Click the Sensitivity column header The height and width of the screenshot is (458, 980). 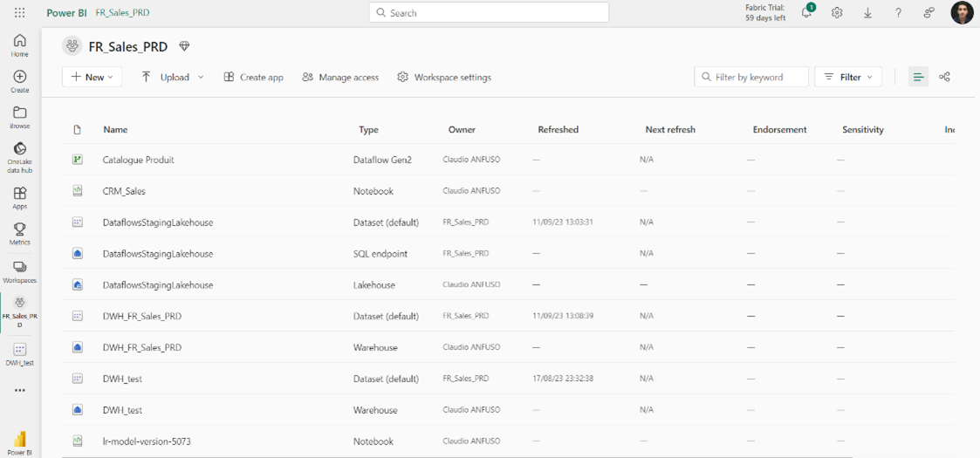pyautogui.click(x=862, y=129)
